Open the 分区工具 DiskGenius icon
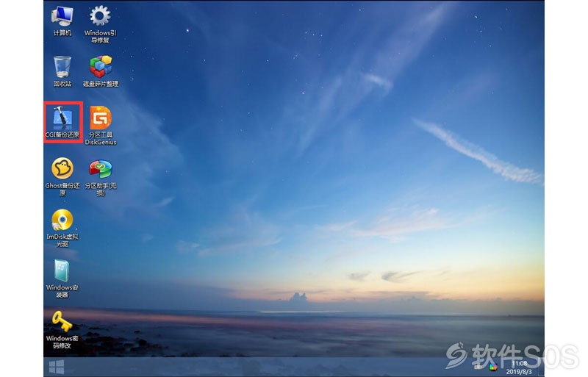This screenshot has width=588, height=377. pyautogui.click(x=101, y=125)
